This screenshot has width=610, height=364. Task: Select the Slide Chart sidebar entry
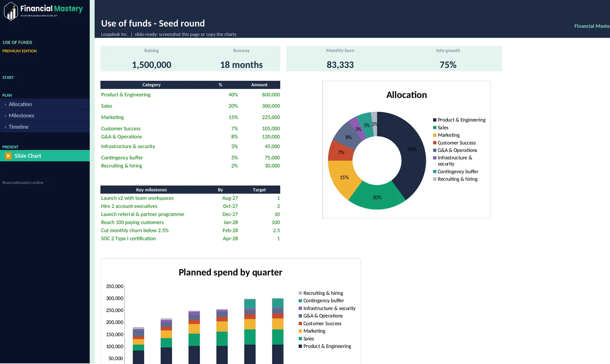coord(45,156)
